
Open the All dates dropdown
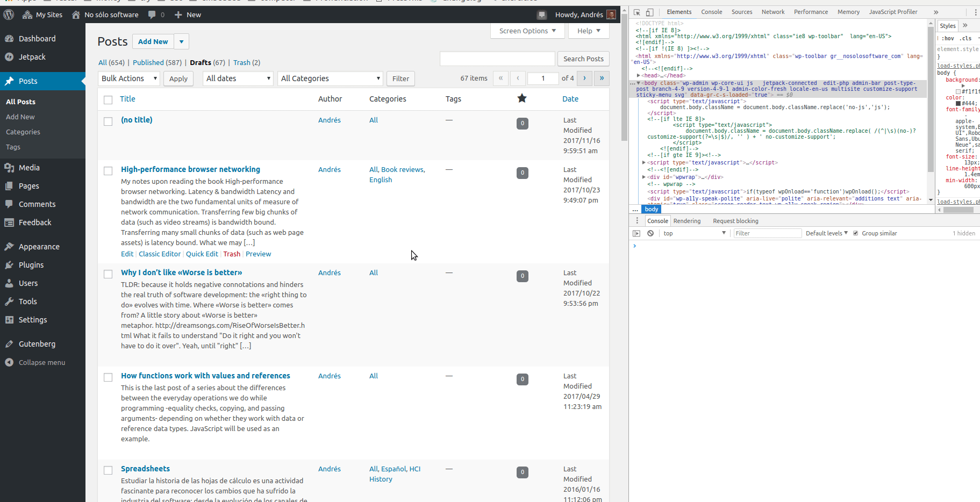[238, 78]
